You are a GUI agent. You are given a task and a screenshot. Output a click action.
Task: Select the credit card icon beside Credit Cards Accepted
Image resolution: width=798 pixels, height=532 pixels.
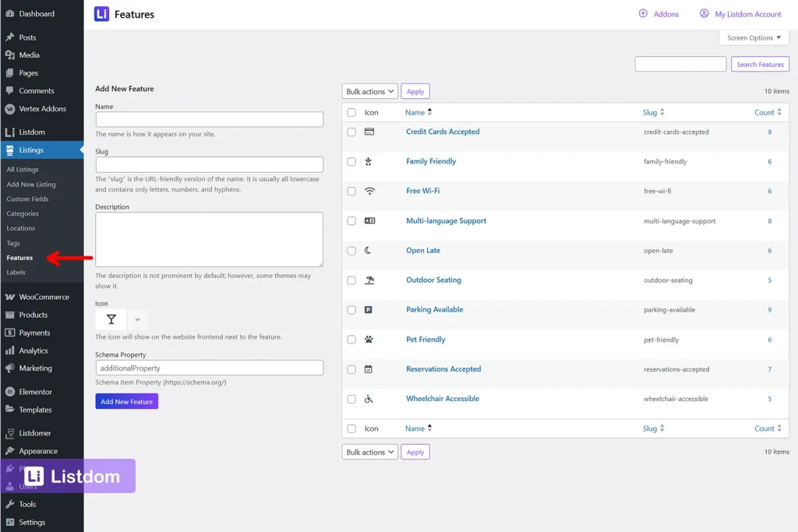click(370, 131)
